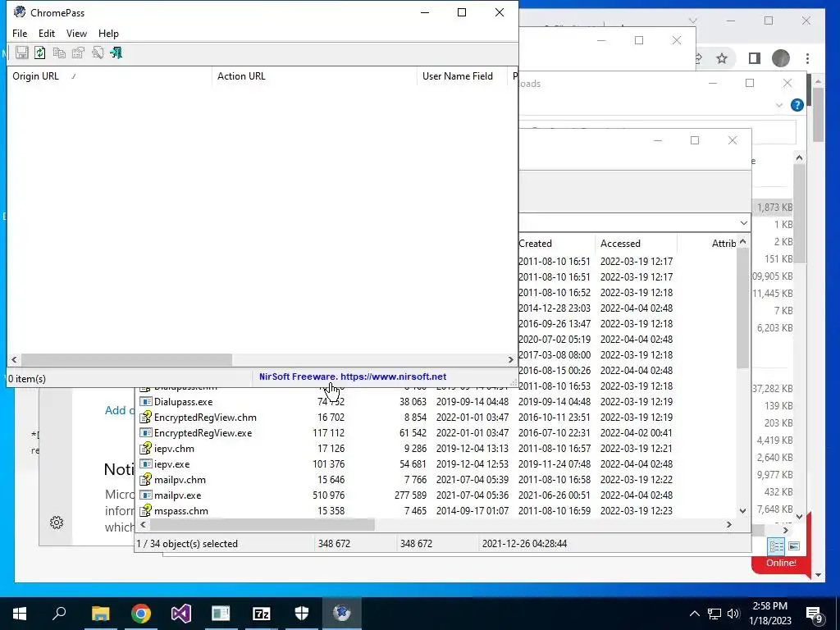The height and width of the screenshot is (630, 840).
Task: Expand the Explorer ribbon chevron near help icon
Action: click(779, 105)
